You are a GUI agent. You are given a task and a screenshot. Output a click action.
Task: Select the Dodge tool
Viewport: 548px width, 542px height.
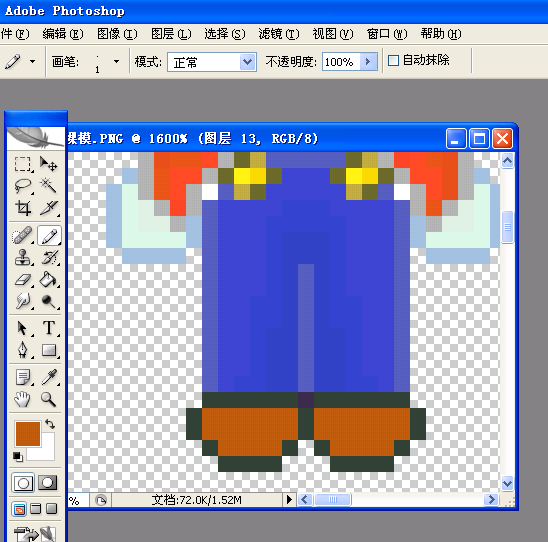[49, 301]
